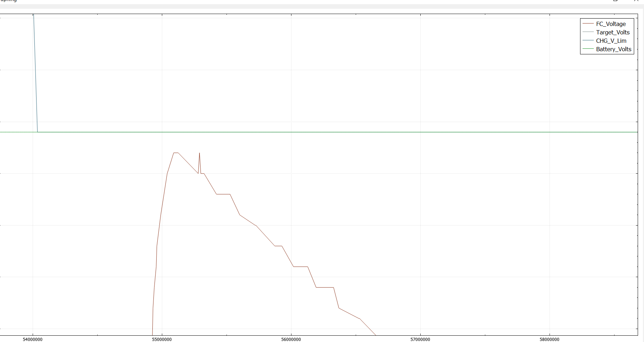Select FC_Voltage in the graph legend
This screenshot has width=644, height=342.
coord(611,24)
